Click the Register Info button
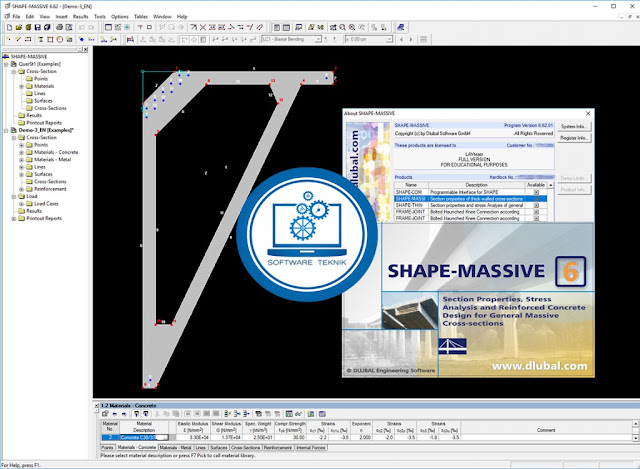The height and width of the screenshot is (469, 640). (x=574, y=138)
